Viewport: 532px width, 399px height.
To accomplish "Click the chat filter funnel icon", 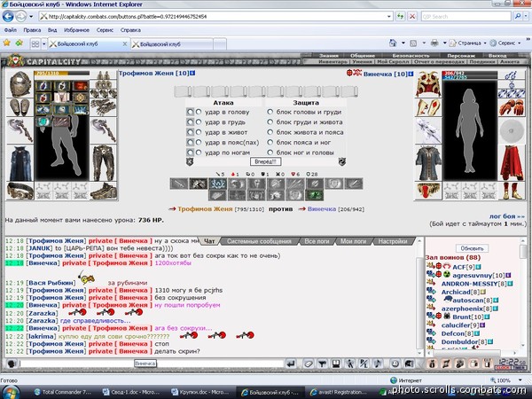I will 322,364.
